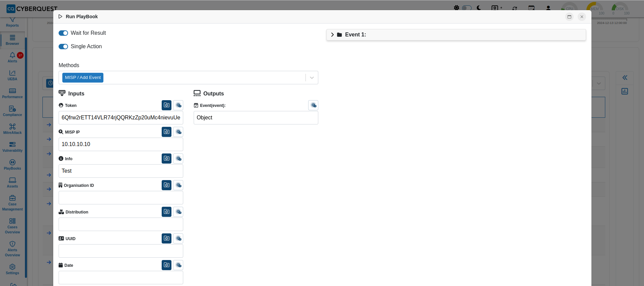Viewport: 644px width, 286px height.
Task: Open UEBA in the sidebar
Action: [12, 76]
